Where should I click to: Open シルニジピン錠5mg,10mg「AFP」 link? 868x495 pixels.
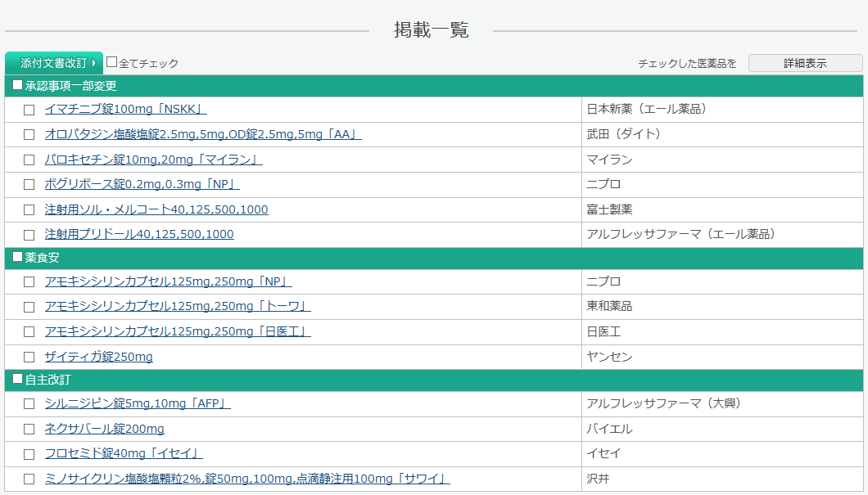[x=138, y=403]
